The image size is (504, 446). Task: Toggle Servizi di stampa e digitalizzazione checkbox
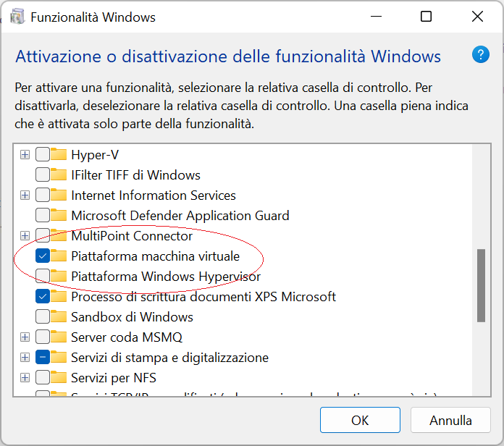(x=43, y=357)
